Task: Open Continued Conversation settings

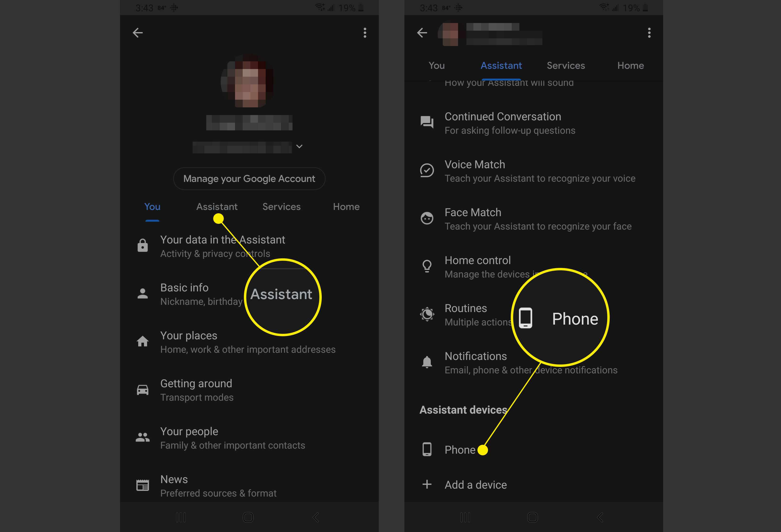Action: coord(533,123)
